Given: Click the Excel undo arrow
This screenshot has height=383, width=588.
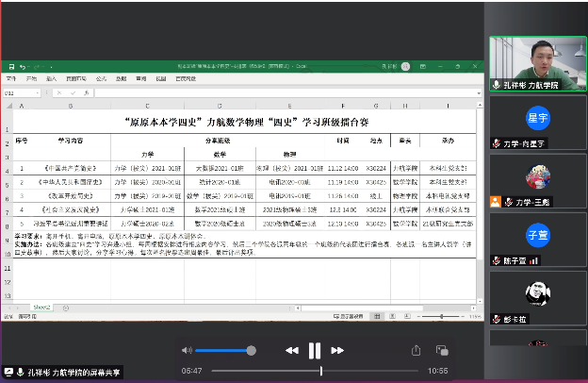Looking at the screenshot, I should click(x=22, y=68).
